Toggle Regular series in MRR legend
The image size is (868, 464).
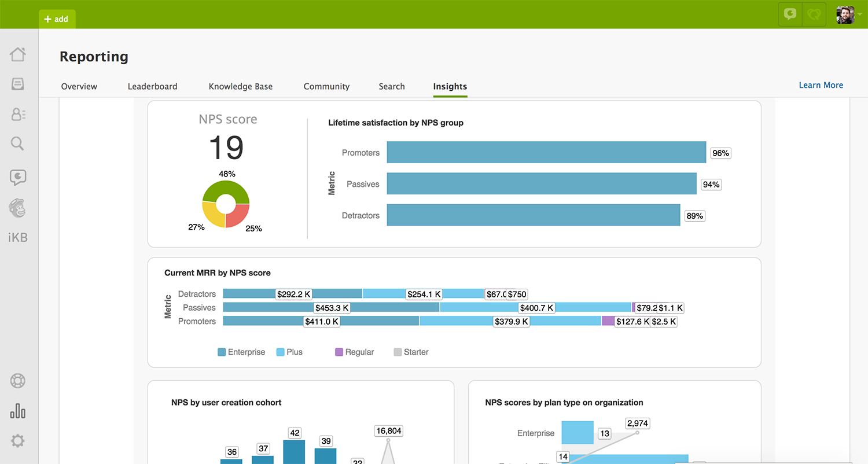[354, 352]
